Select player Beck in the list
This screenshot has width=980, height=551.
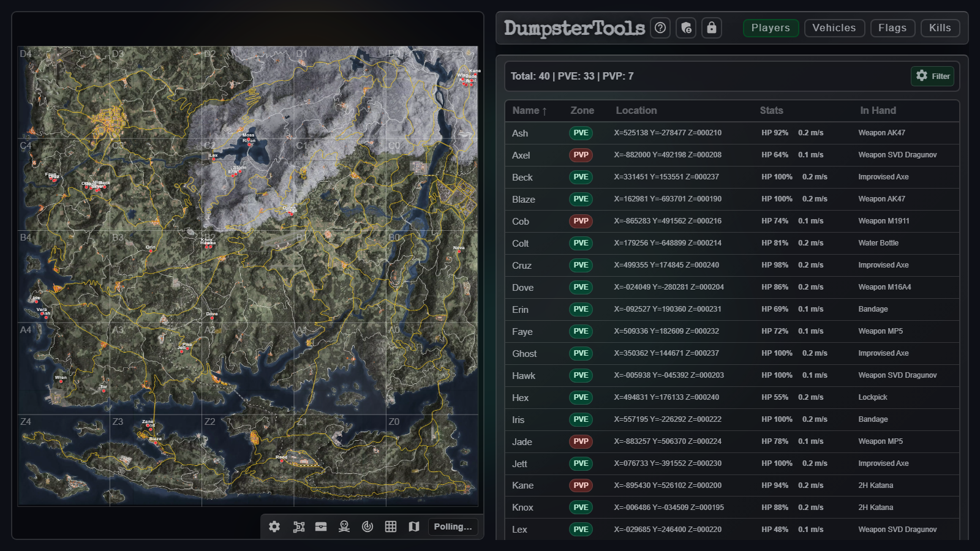tap(732, 177)
